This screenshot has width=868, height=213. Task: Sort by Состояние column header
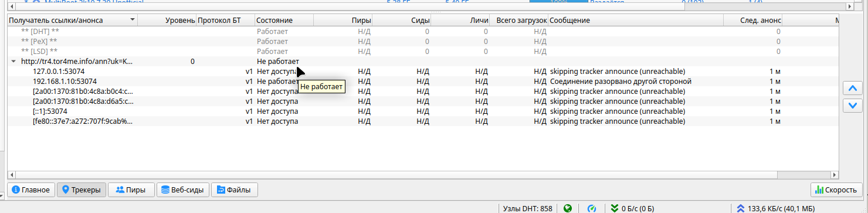point(284,21)
